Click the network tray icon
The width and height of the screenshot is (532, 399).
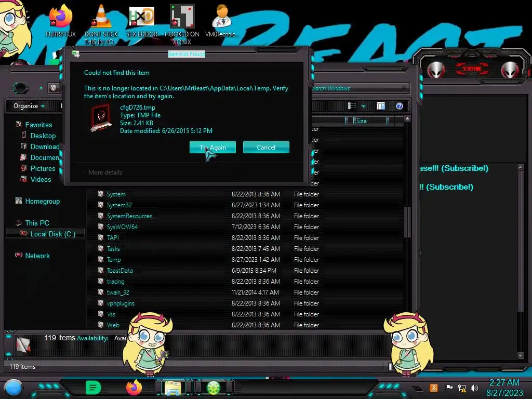(462, 388)
